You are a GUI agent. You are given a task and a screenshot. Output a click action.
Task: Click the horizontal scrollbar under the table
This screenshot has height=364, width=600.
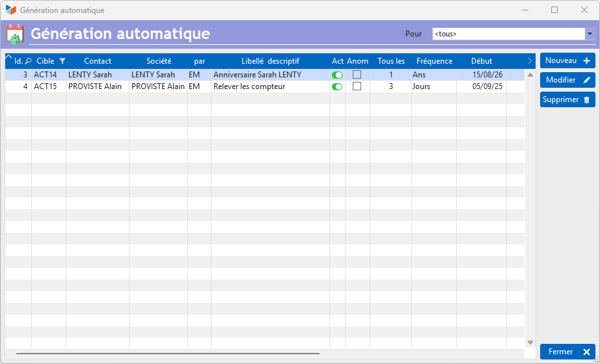168,354
